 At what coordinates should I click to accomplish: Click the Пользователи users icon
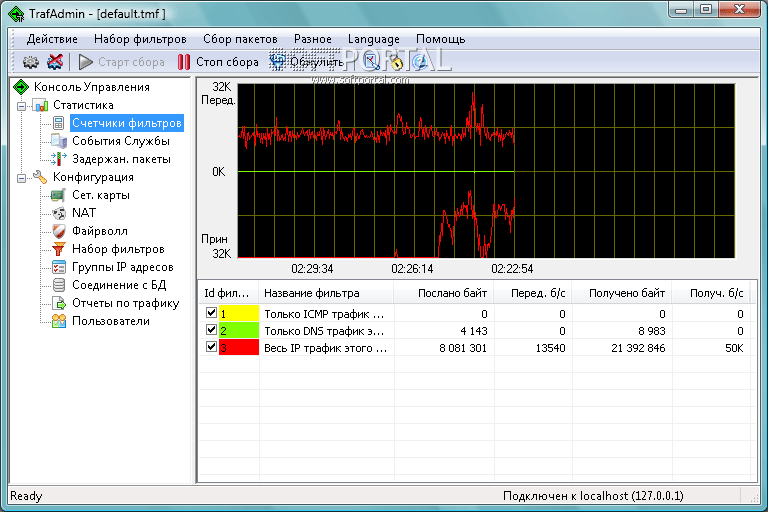(x=59, y=321)
